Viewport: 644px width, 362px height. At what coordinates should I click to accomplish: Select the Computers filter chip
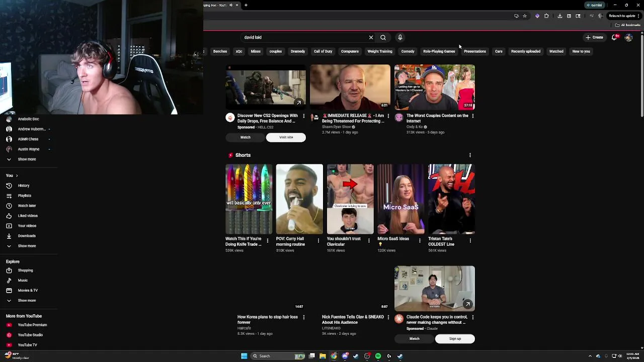click(350, 51)
